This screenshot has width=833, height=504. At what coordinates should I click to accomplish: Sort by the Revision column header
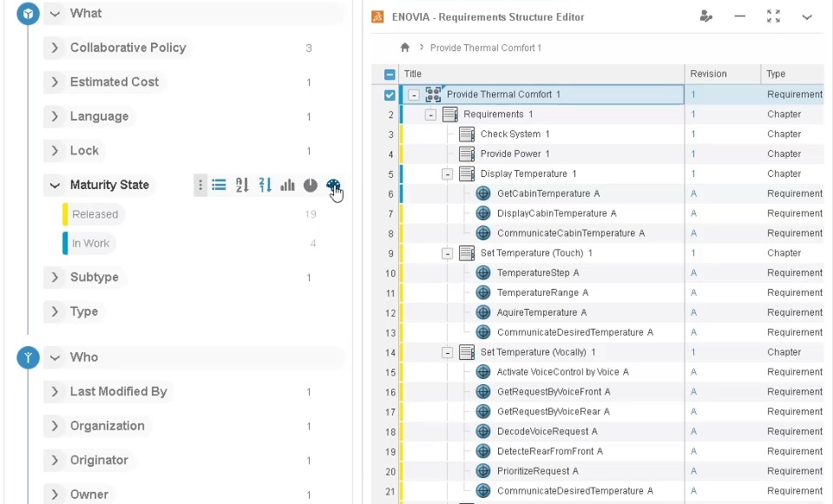(x=708, y=74)
